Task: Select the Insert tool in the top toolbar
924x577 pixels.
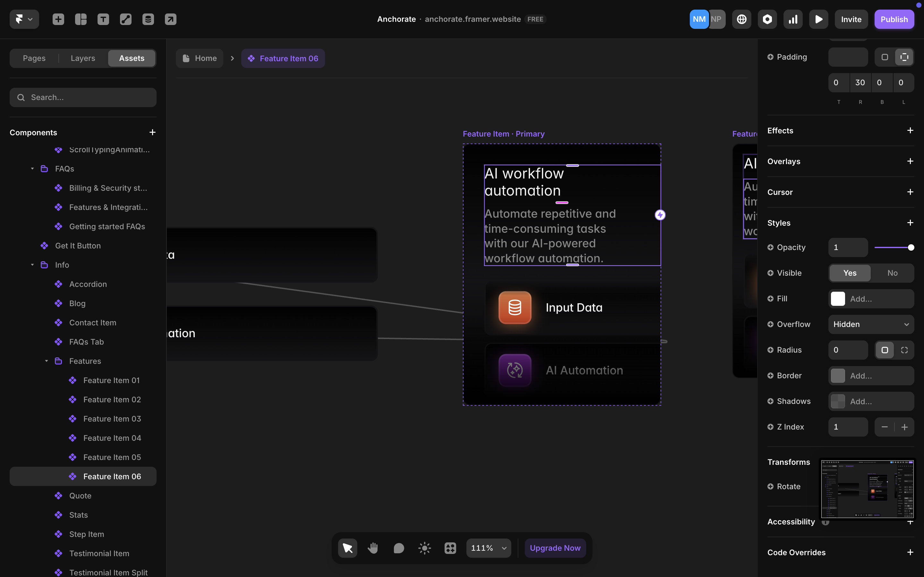Action: [x=58, y=19]
